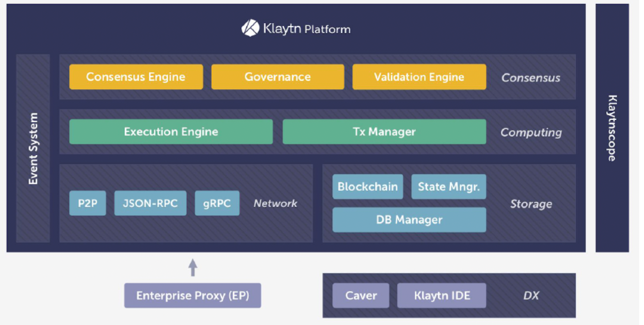
Task: Click the DB Manager block
Action: point(409,220)
